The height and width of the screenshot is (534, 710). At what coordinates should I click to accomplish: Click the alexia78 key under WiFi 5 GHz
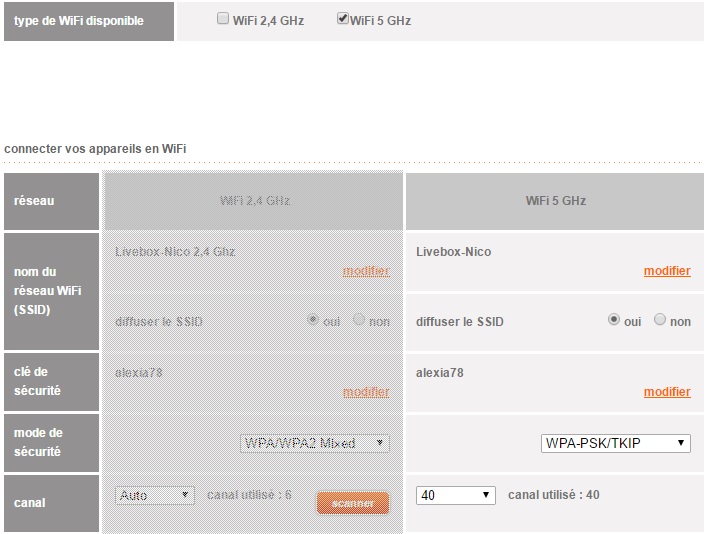439,373
